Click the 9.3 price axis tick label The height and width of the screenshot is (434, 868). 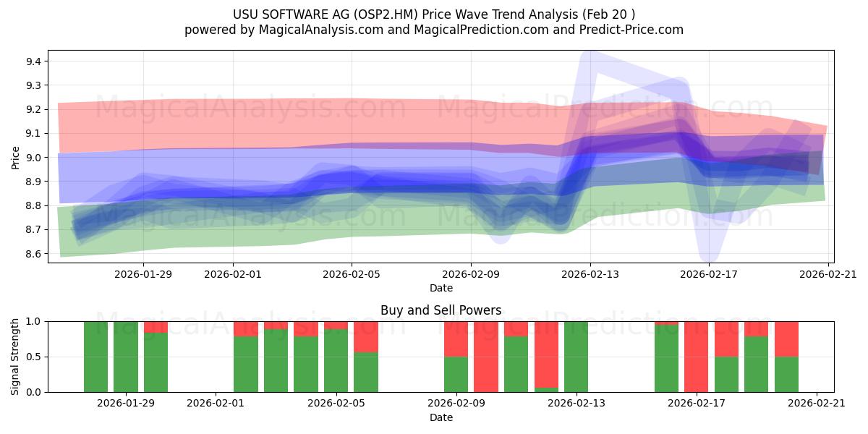pos(34,85)
